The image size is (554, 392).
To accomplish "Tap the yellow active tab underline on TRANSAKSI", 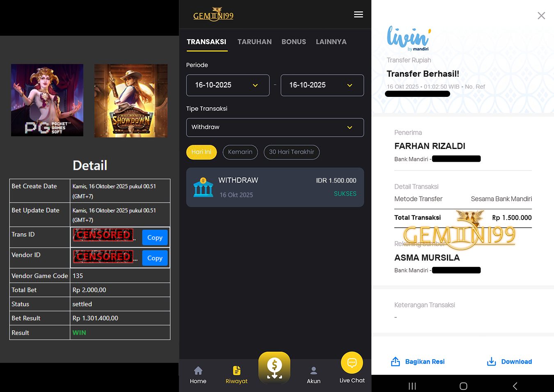I will click(207, 51).
